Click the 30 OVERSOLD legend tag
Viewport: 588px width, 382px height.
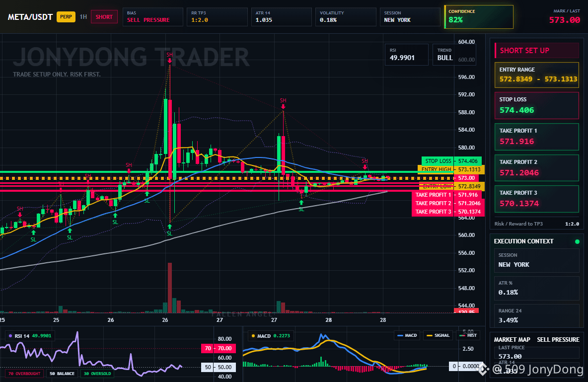[97, 374]
